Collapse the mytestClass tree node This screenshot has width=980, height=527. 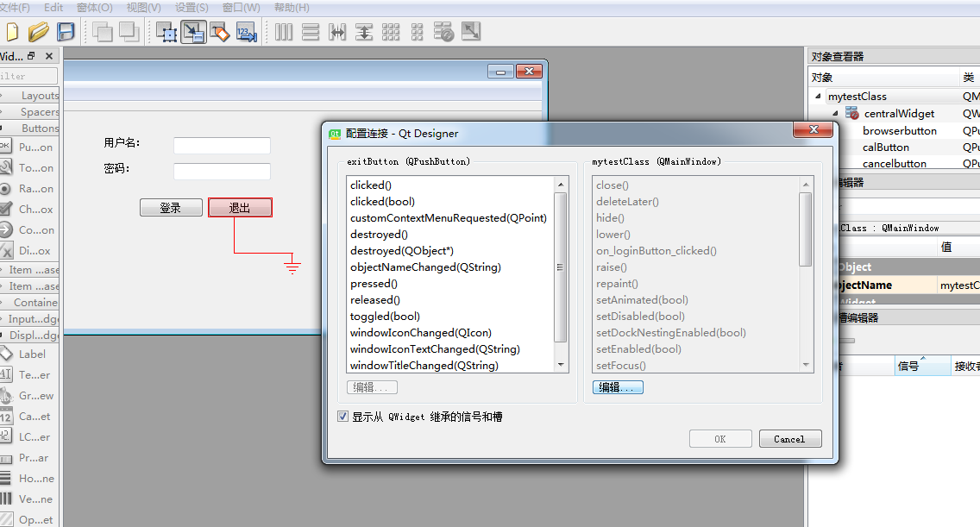tap(818, 97)
